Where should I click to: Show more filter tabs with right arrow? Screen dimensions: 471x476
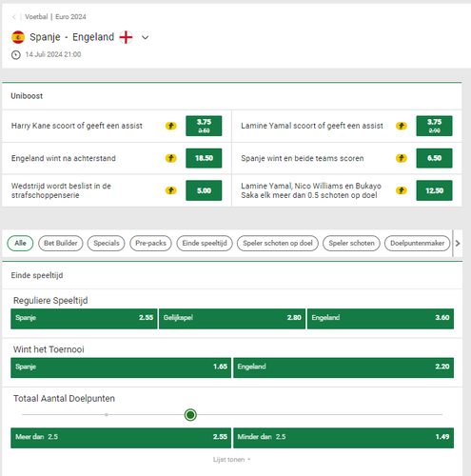(458, 244)
